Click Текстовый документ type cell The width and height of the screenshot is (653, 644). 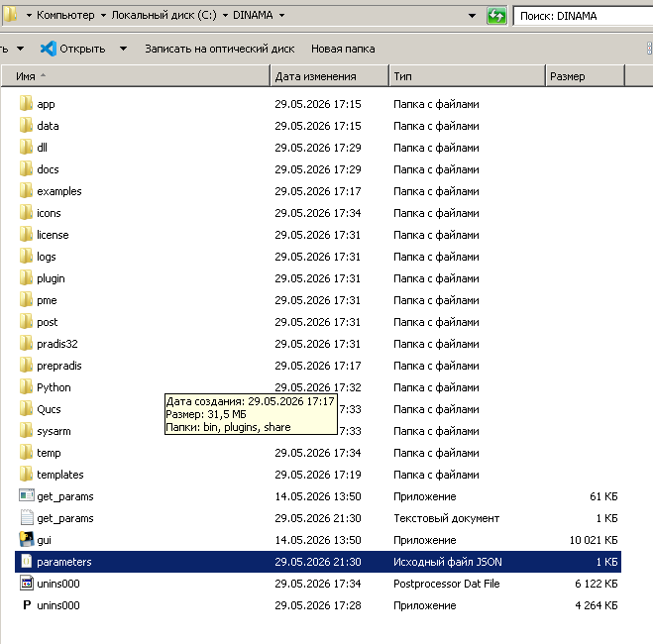(x=447, y=518)
